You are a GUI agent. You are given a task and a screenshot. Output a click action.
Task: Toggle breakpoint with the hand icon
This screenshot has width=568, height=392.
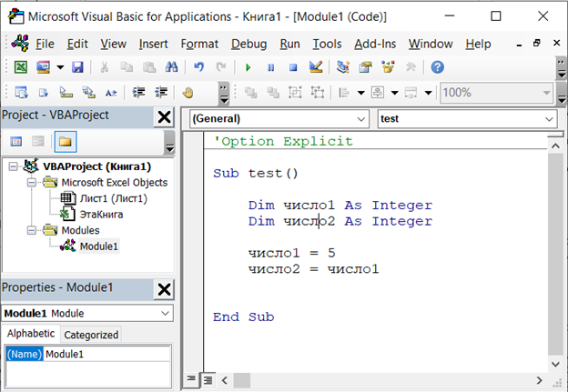click(x=188, y=93)
